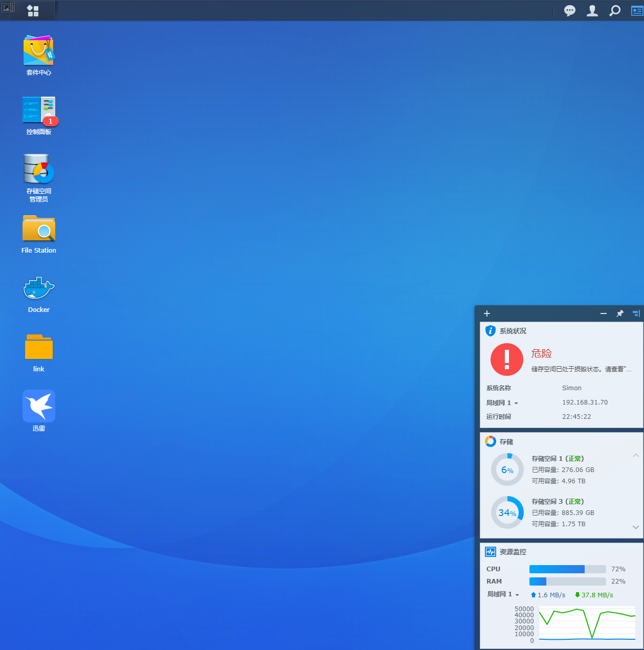Open the 资源监控 widget title
The height and width of the screenshot is (650, 644).
point(513,552)
